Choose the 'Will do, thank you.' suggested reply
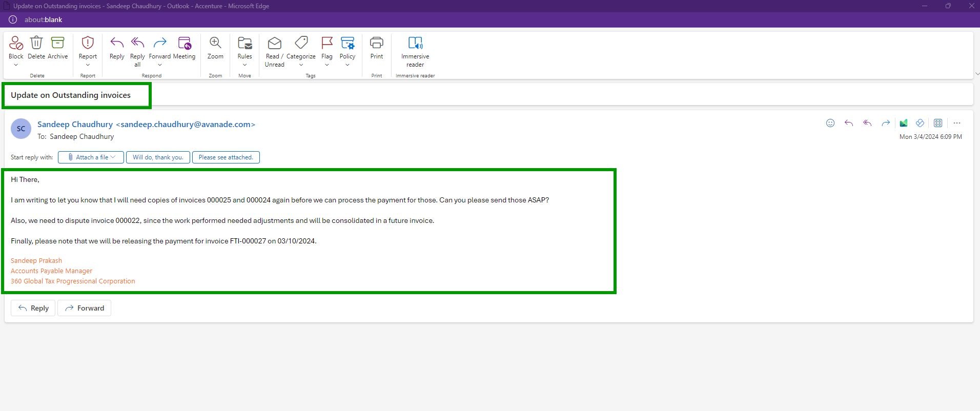 point(158,157)
